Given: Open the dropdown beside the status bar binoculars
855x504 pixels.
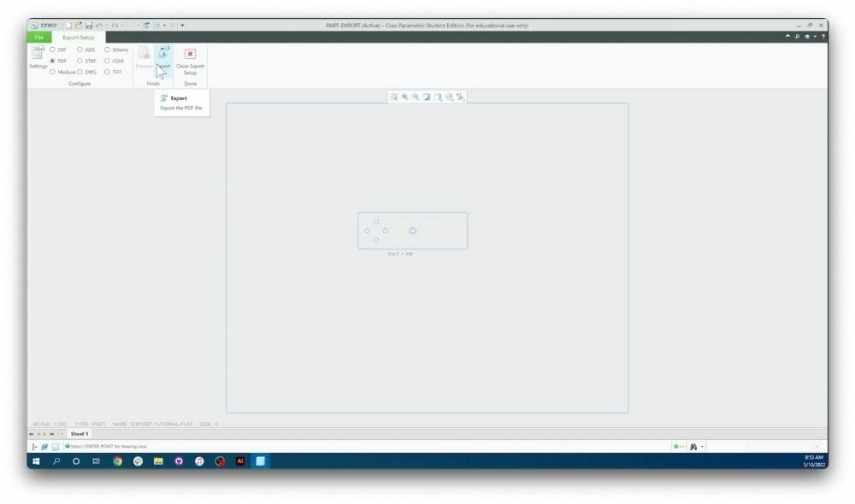Looking at the screenshot, I should (x=703, y=447).
